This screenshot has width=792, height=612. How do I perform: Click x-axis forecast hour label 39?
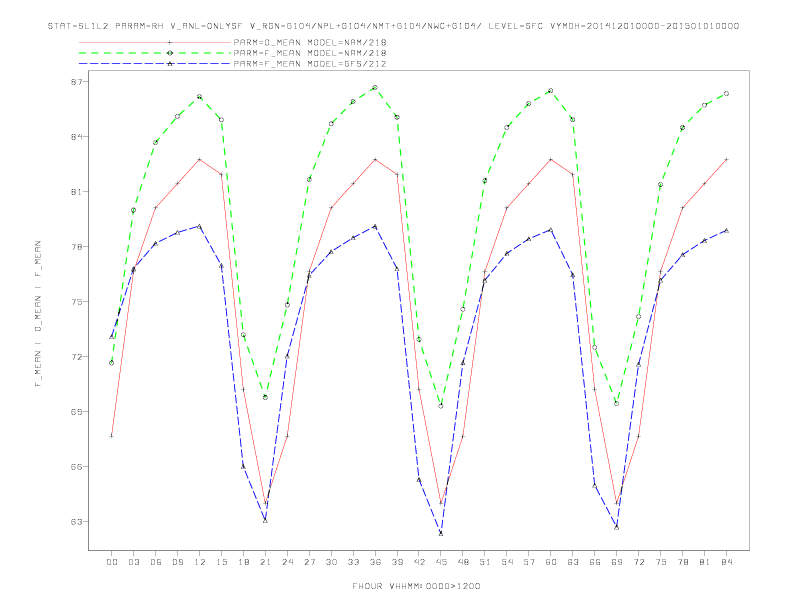click(397, 562)
